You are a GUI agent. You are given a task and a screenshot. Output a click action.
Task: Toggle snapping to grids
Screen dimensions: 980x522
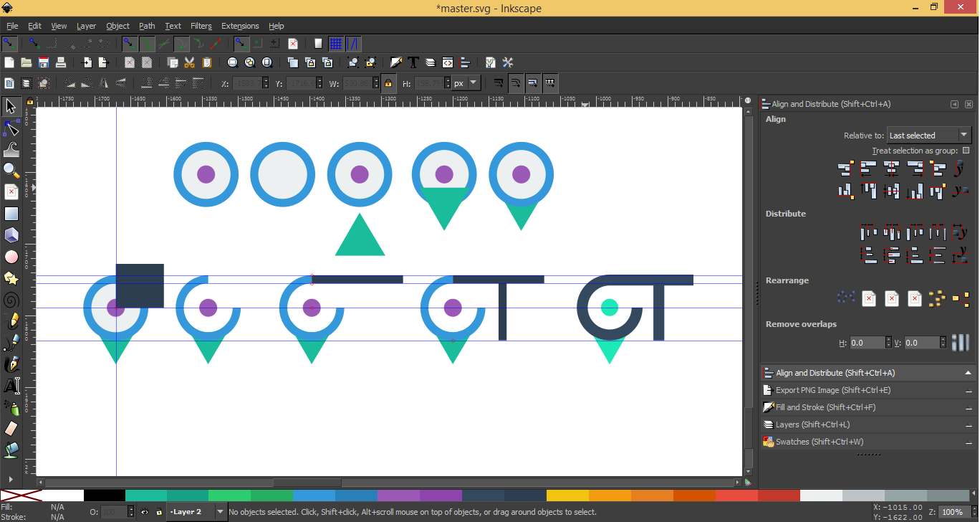[x=335, y=44]
